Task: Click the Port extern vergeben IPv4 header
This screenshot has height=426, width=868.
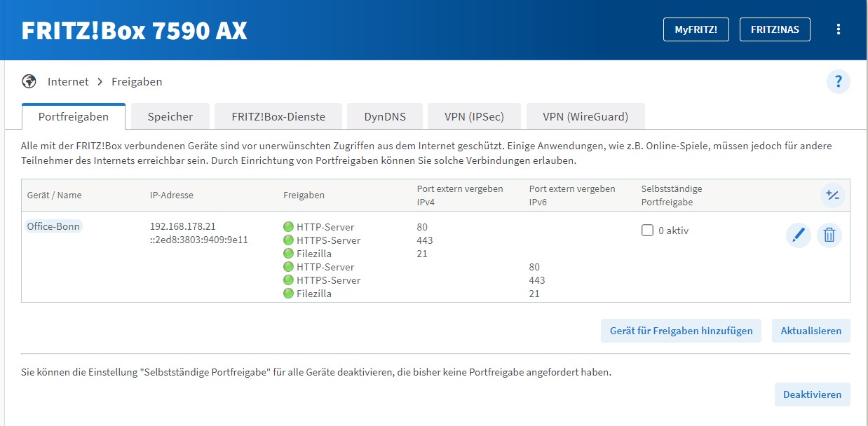Action: click(460, 195)
